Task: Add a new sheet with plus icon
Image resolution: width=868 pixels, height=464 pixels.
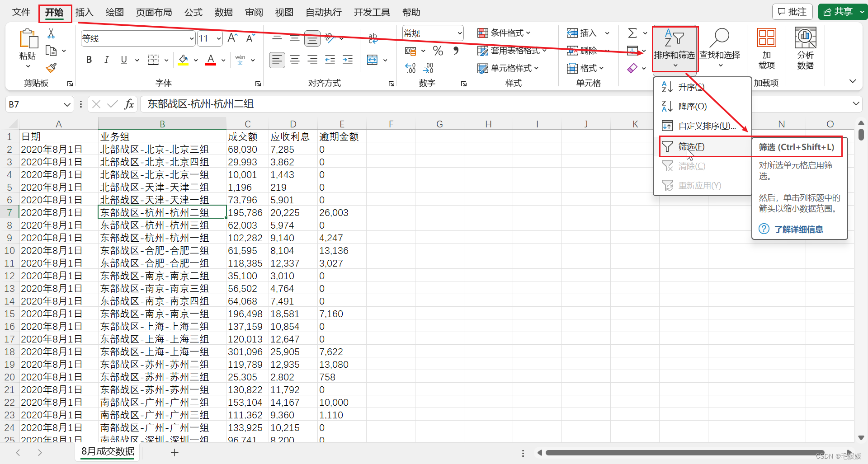Action: coord(175,452)
